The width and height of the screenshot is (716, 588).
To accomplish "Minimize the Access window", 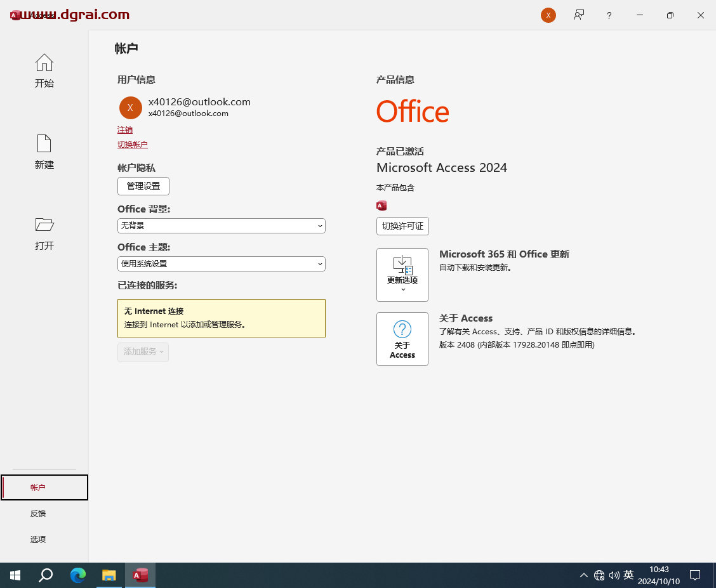I will tap(639, 15).
